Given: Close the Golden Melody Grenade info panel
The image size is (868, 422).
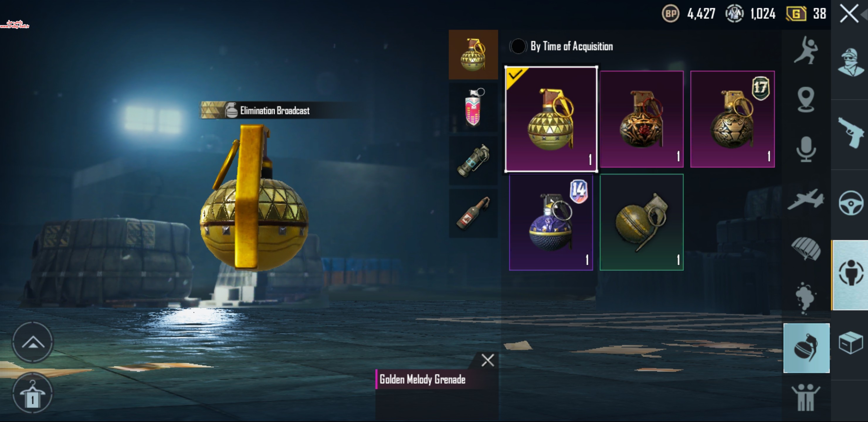Looking at the screenshot, I should (487, 360).
